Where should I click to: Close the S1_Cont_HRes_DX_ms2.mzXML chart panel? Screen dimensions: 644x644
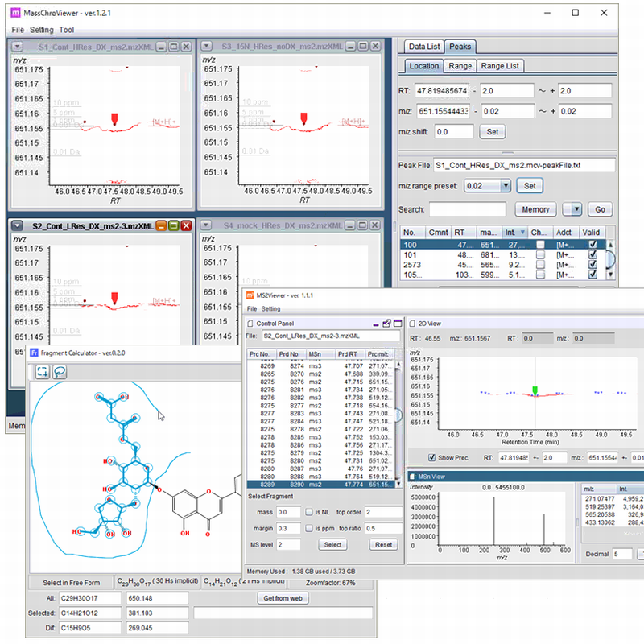coord(186,47)
